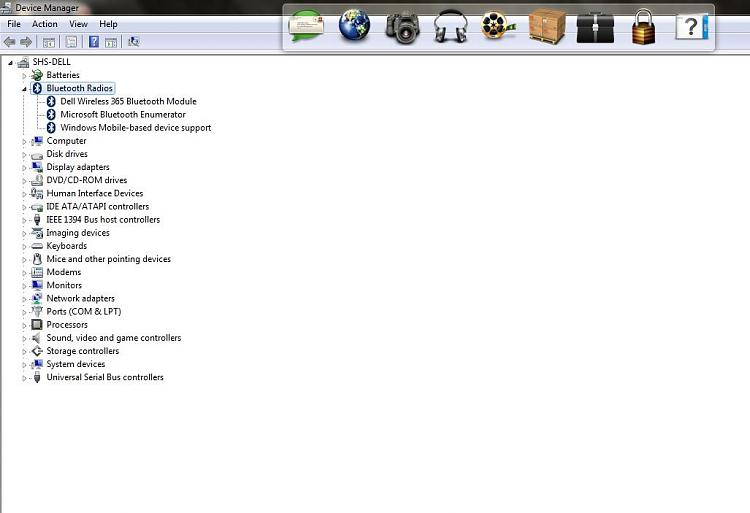Image resolution: width=750 pixels, height=513 pixels.
Task: Select the SHS-DELL computer name
Action: 51,62
